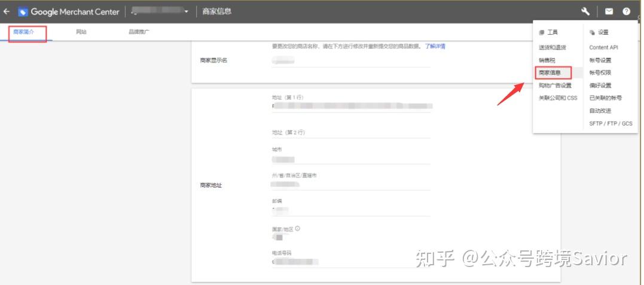
Task: Click the 邮编 input field
Action: point(351,211)
